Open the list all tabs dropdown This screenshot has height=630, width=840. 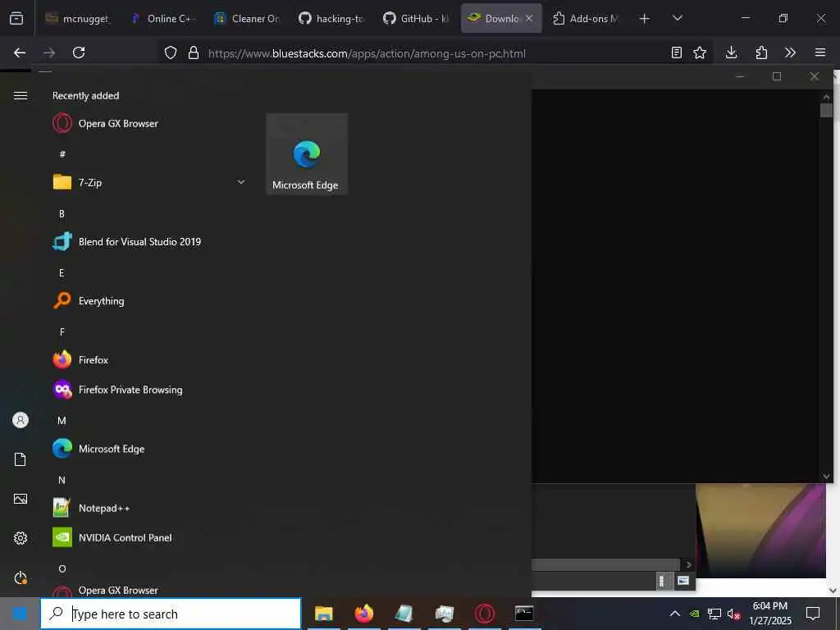pyautogui.click(x=677, y=18)
